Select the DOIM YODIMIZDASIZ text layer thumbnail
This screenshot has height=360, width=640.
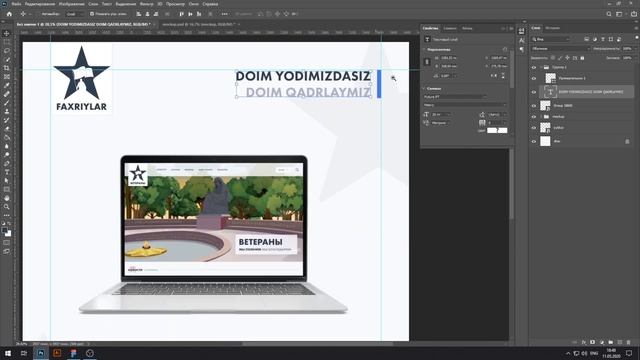pyautogui.click(x=550, y=92)
